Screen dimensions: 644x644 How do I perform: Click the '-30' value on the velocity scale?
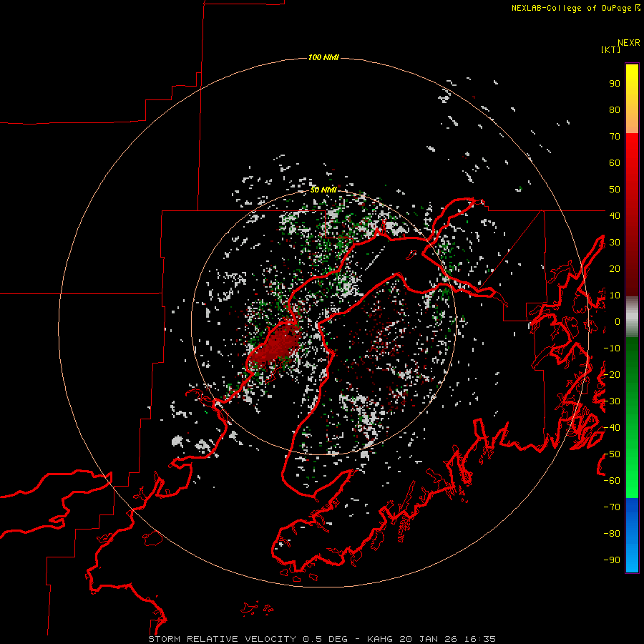click(612, 401)
